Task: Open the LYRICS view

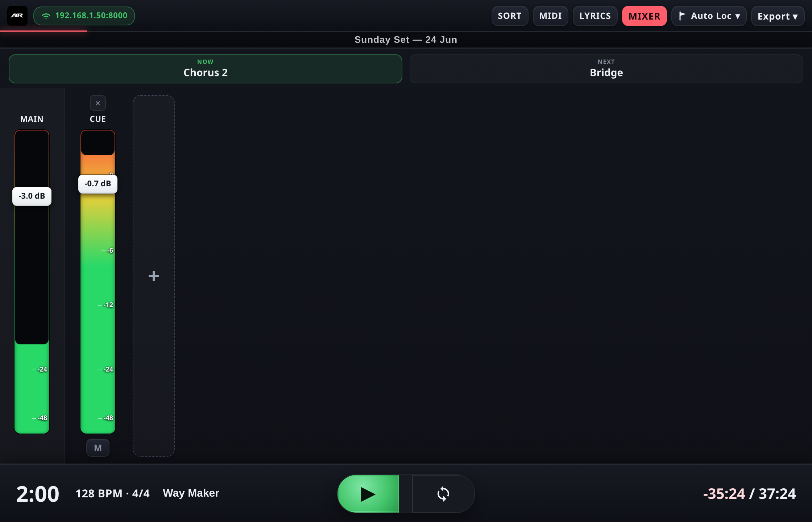Action: [x=595, y=16]
